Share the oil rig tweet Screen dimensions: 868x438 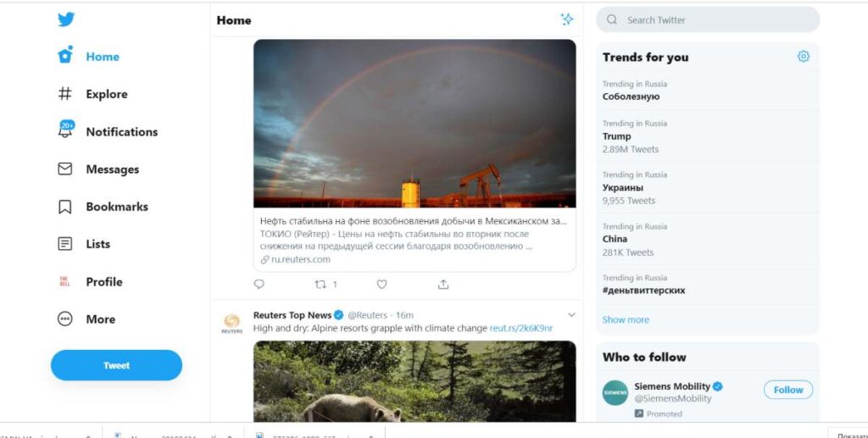click(x=442, y=285)
